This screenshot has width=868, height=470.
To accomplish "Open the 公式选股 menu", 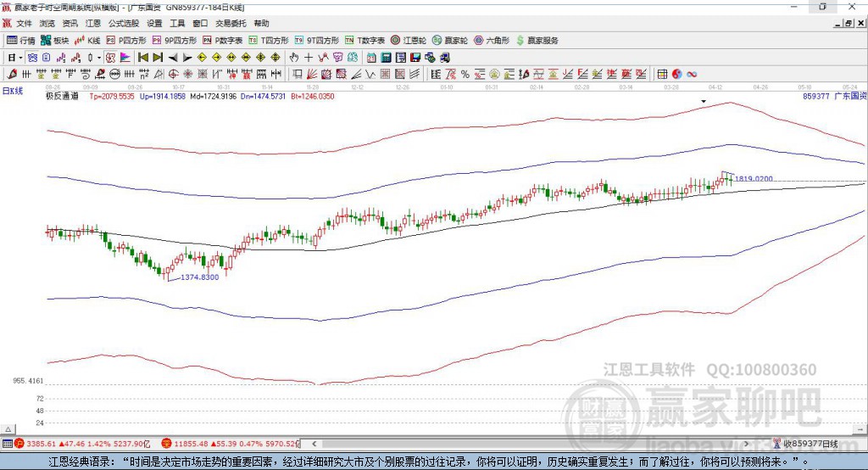I will coord(124,23).
